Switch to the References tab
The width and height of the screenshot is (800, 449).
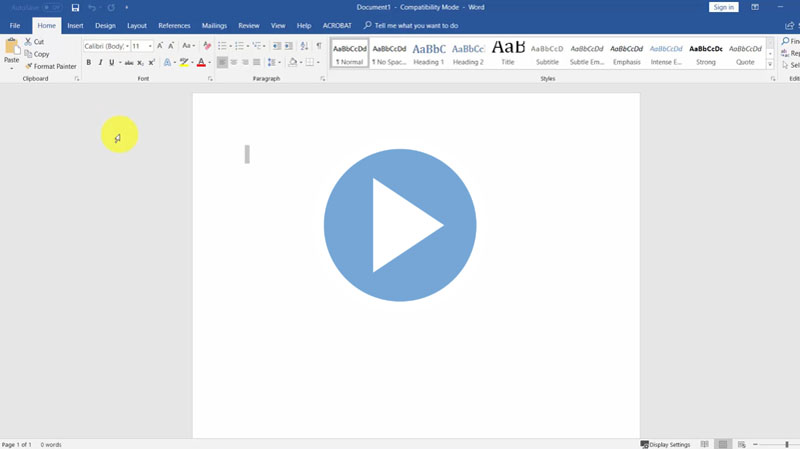coord(174,25)
